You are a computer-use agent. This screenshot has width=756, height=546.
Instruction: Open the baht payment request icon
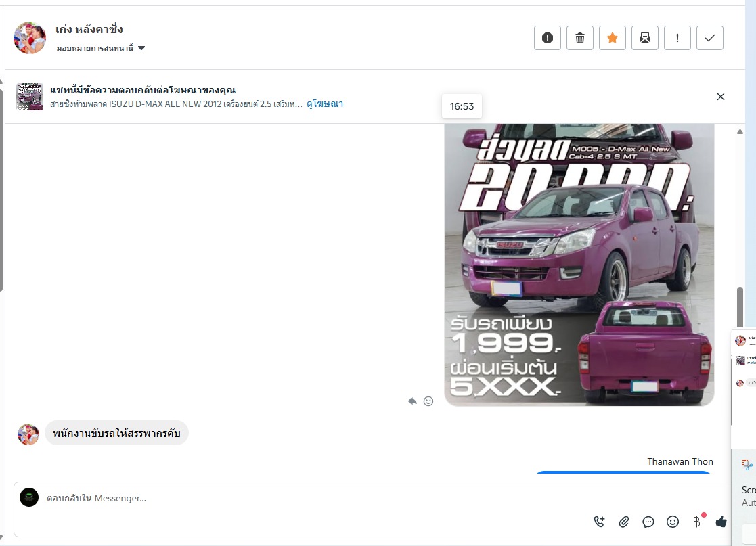pyautogui.click(x=696, y=522)
